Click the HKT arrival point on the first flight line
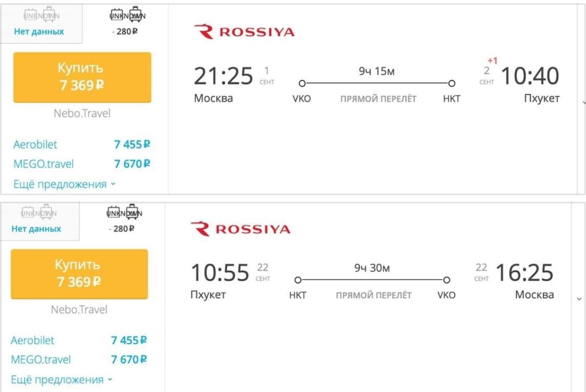 click(x=451, y=83)
